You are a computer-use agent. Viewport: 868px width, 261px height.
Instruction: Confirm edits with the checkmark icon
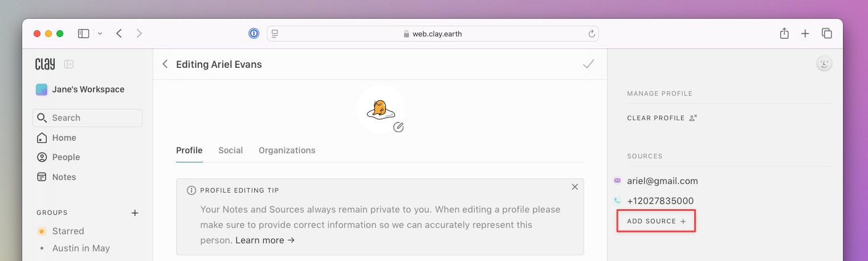[589, 64]
